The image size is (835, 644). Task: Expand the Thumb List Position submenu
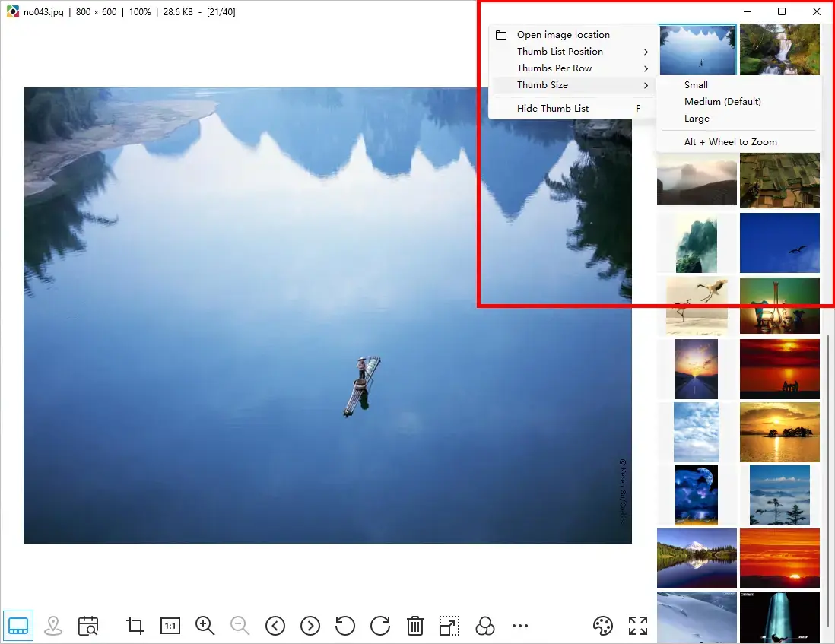point(559,51)
